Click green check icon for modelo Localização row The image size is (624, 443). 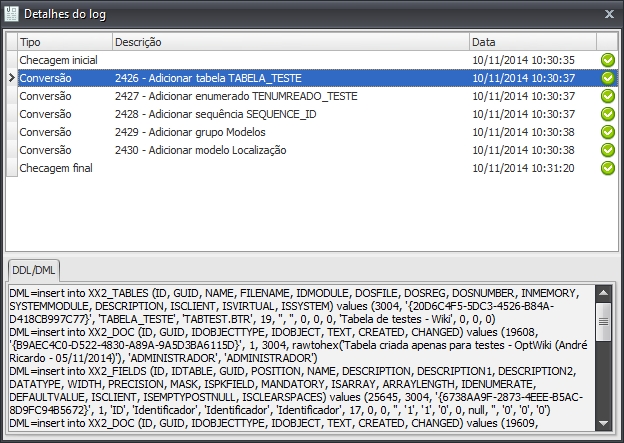point(607,150)
